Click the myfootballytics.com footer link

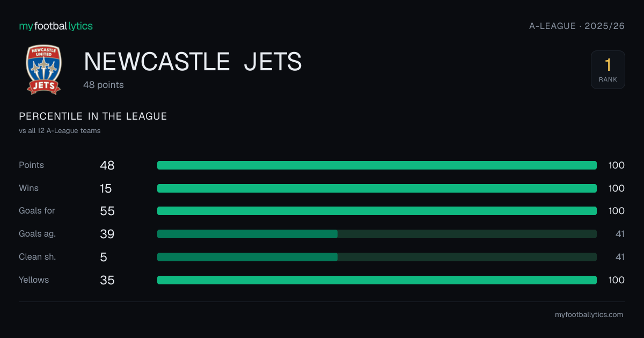pos(589,315)
